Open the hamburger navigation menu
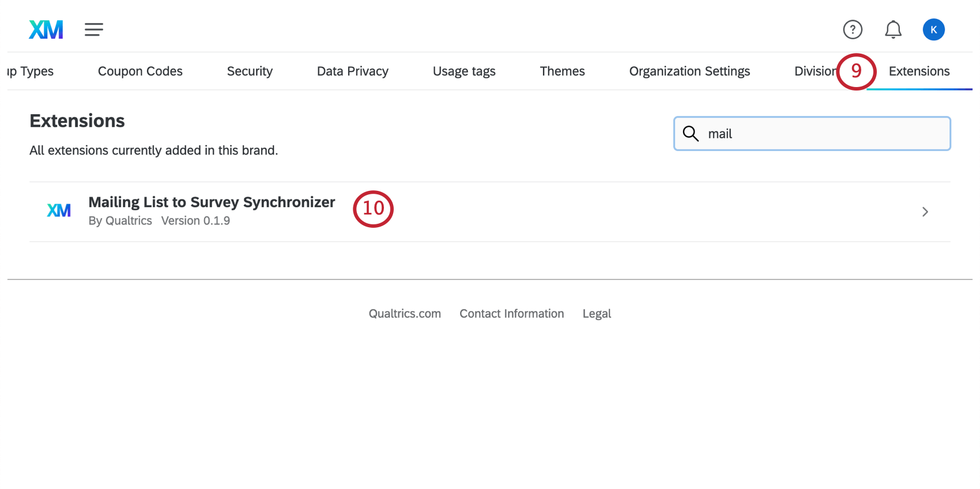The image size is (980, 489). click(94, 29)
